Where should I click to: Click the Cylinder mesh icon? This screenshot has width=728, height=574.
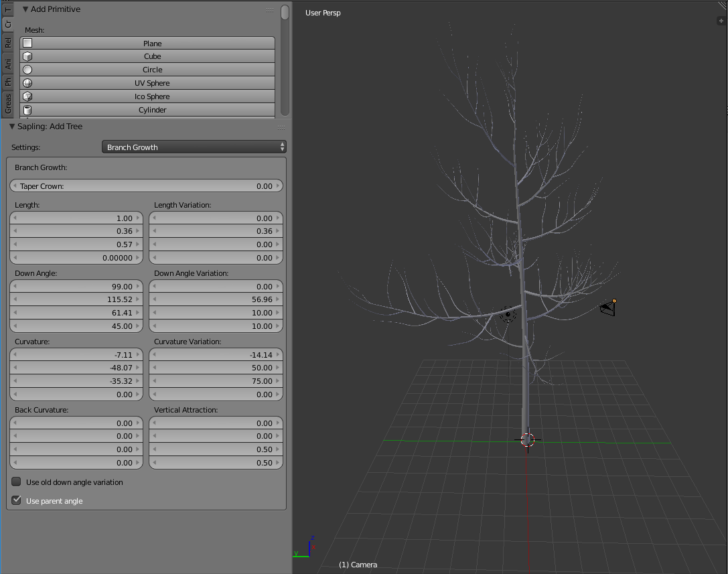pyautogui.click(x=28, y=110)
